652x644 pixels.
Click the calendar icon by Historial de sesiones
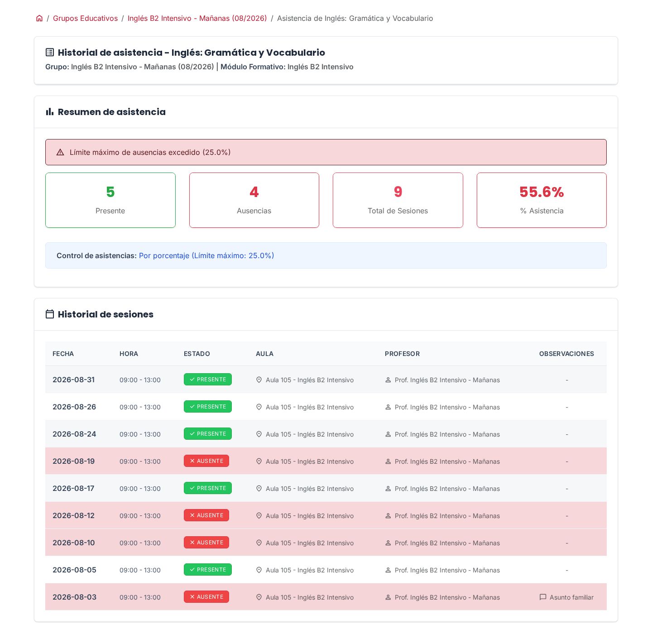50,314
